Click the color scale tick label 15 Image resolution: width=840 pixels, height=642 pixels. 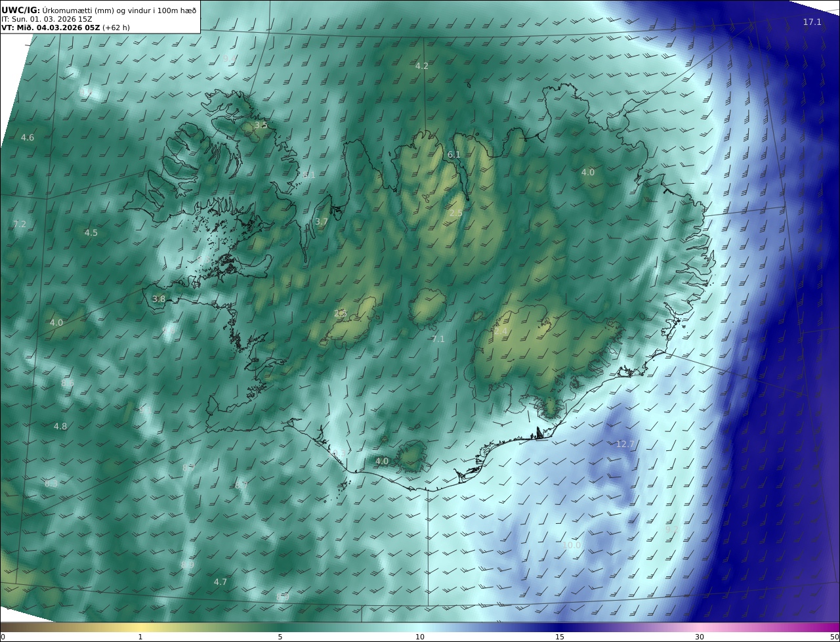click(560, 637)
